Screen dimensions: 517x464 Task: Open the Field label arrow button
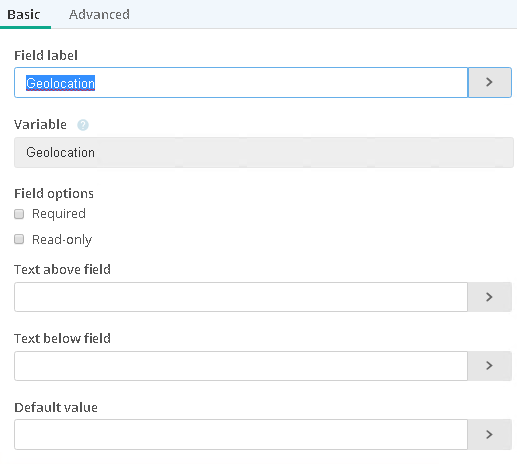click(x=489, y=82)
